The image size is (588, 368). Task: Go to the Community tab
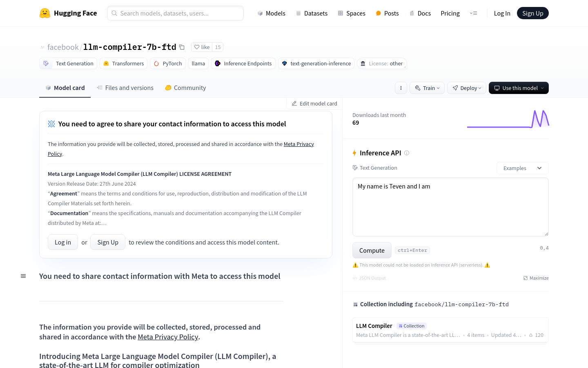tap(185, 88)
